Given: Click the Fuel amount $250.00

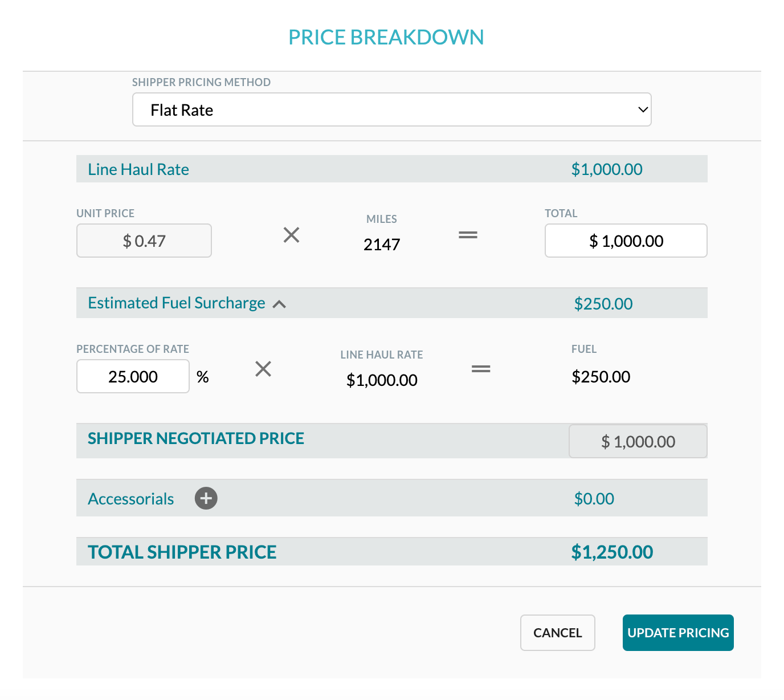Looking at the screenshot, I should [601, 376].
